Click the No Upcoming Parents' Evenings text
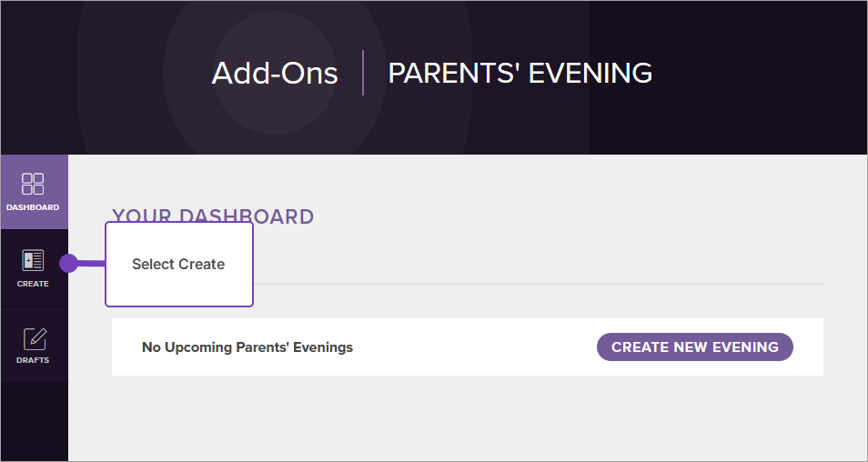 [247, 347]
